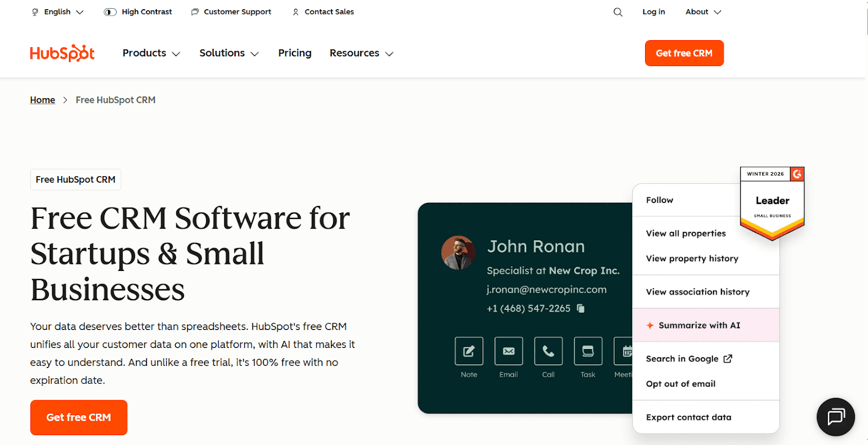Screen dimensions: 868x445
Task: Select Opt out of email
Action: click(680, 384)
